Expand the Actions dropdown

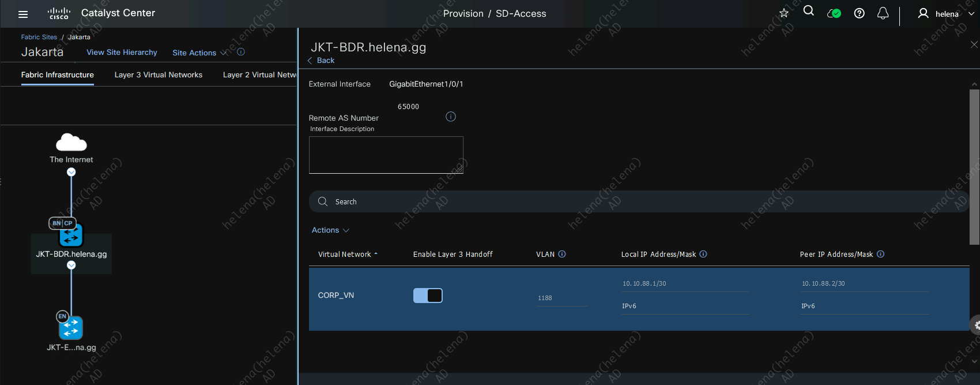(330, 230)
